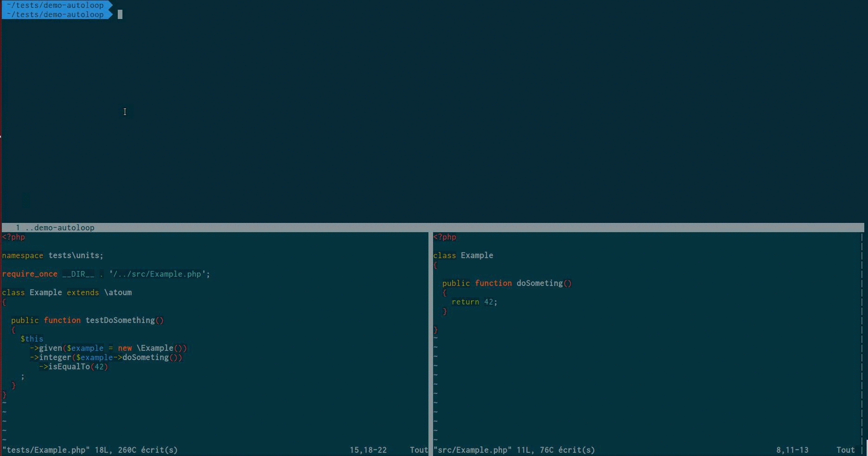Screen dimensions: 868x456
Task: Click the closing brace of the class in right pane
Action: click(x=435, y=330)
